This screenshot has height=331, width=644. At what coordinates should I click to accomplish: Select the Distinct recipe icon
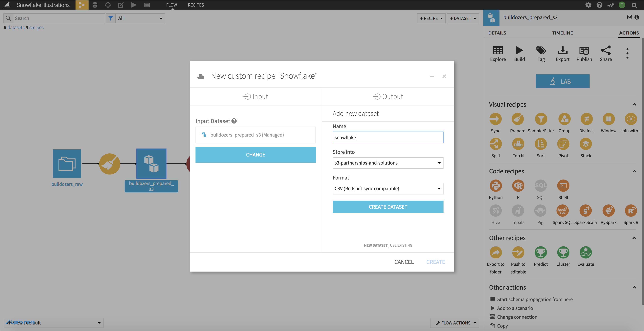click(x=586, y=119)
